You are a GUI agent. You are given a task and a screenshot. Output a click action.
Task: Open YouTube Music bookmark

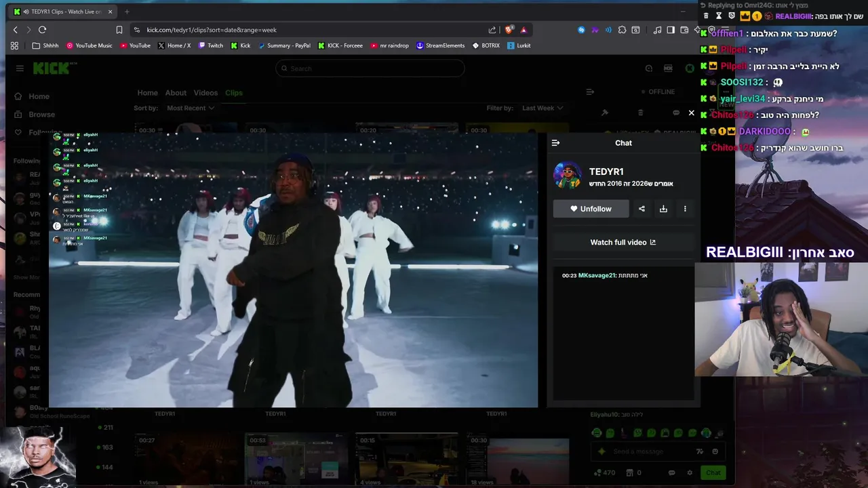pos(89,45)
